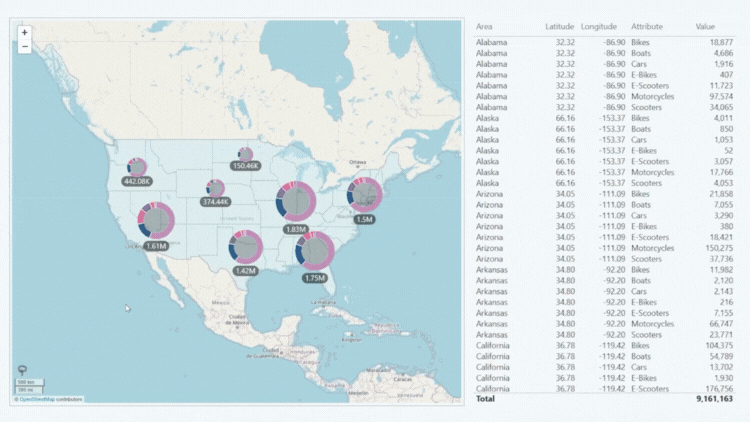Viewport: 750px width, 422px height.
Task: Select the donut chart labeled 1.75M
Action: [315, 251]
